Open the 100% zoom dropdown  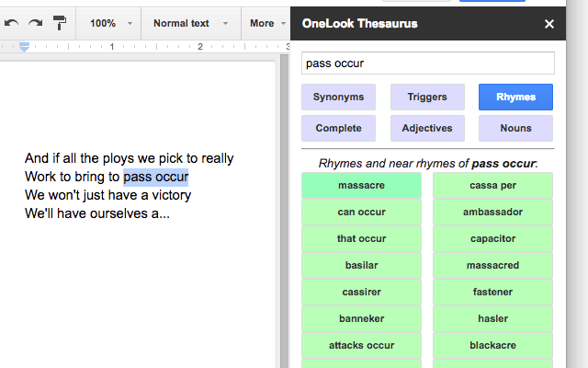[110, 23]
